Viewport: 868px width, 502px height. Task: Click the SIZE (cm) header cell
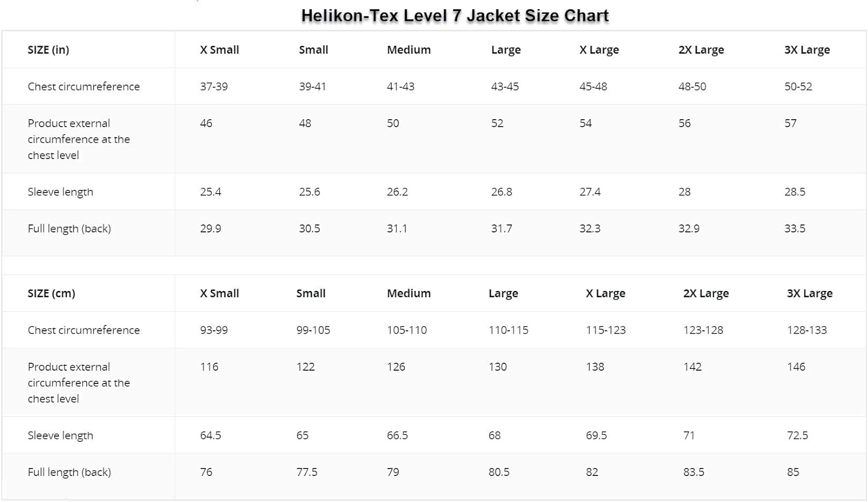point(52,293)
